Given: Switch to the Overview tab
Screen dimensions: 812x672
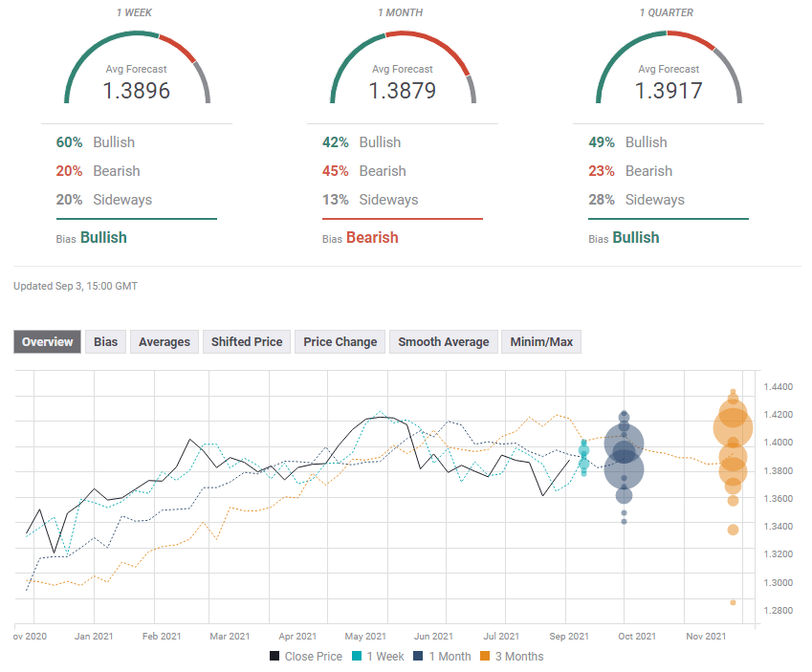Looking at the screenshot, I should pos(48,341).
